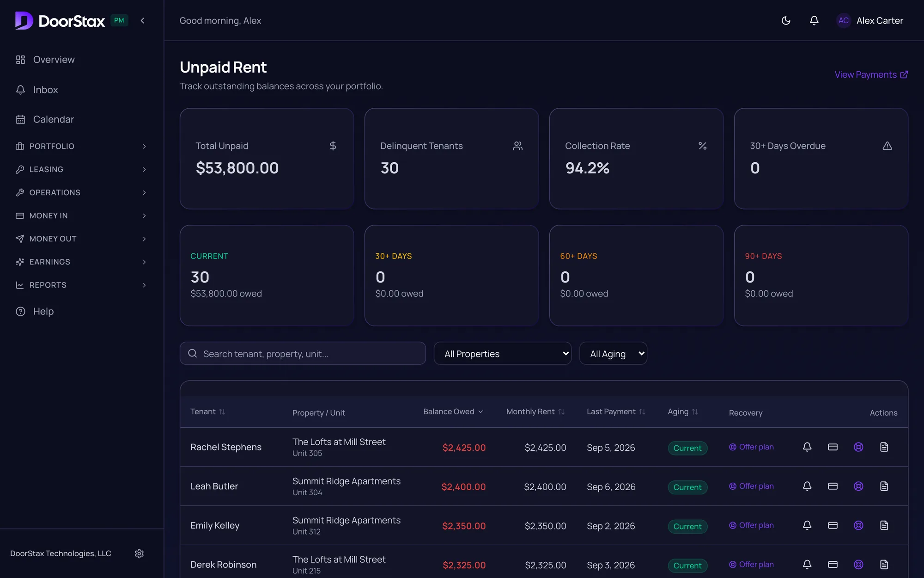Expand the Money In section
This screenshot has width=924, height=578.
pos(82,215)
